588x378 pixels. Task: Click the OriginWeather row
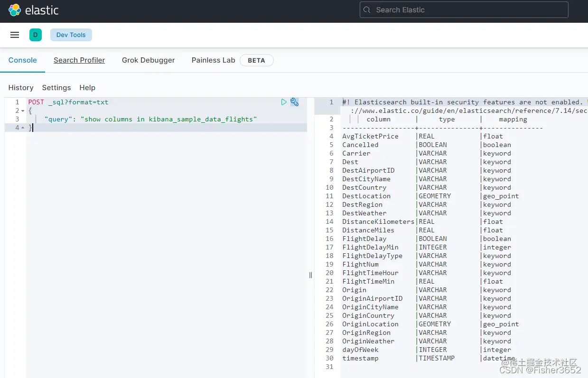[x=427, y=341]
